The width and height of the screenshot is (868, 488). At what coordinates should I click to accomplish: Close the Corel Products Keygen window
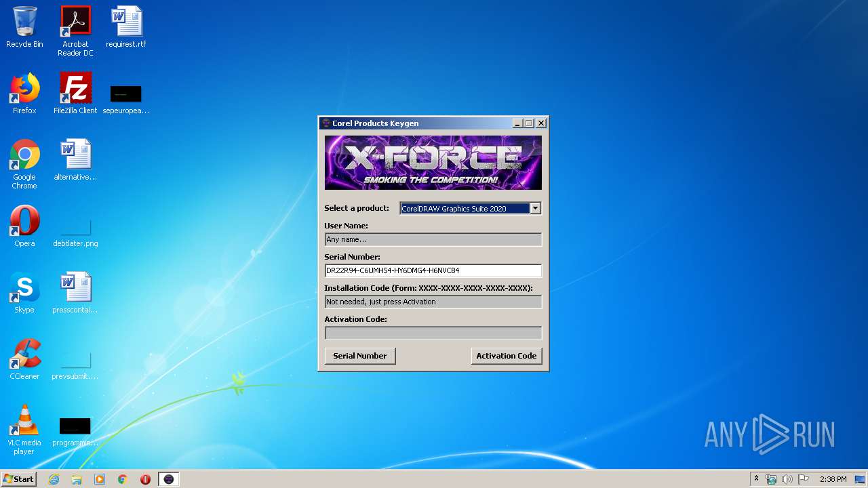pyautogui.click(x=541, y=123)
